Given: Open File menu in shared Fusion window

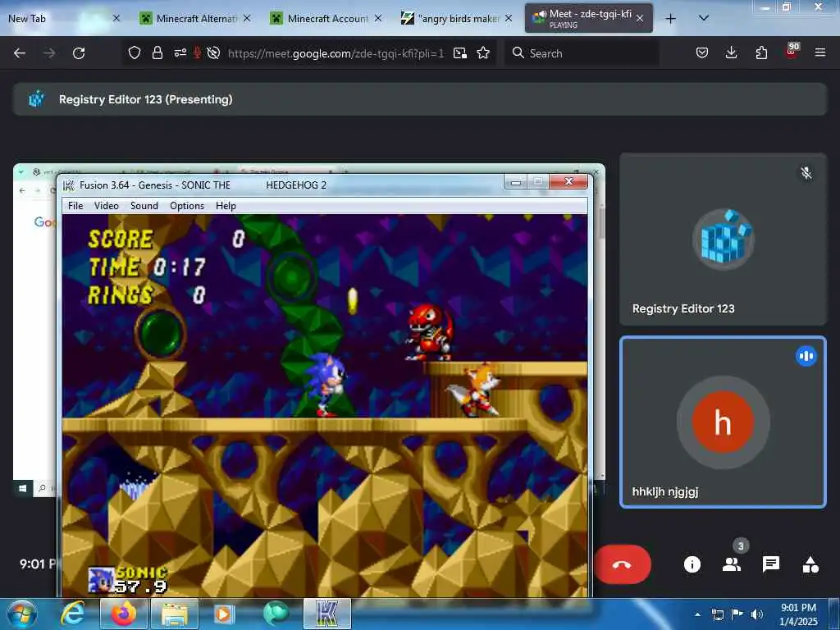Looking at the screenshot, I should tap(75, 206).
